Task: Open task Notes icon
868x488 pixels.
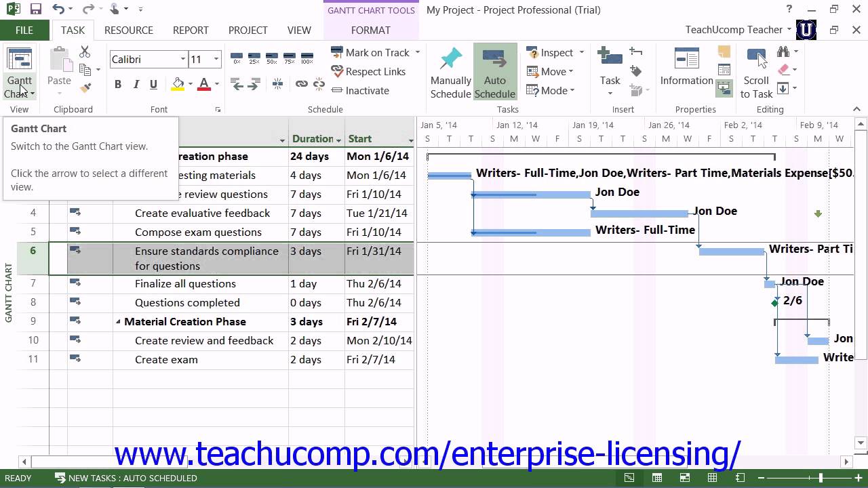Action: point(724,52)
